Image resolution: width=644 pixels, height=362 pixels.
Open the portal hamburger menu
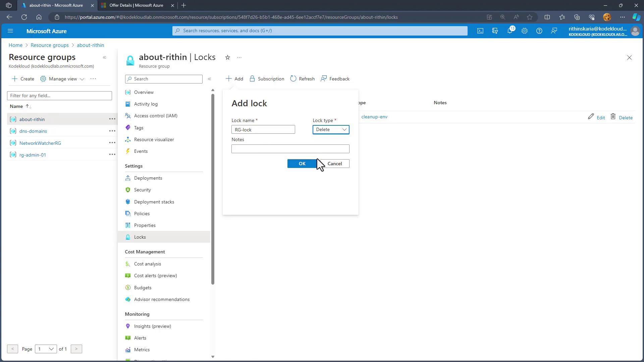[x=10, y=31]
